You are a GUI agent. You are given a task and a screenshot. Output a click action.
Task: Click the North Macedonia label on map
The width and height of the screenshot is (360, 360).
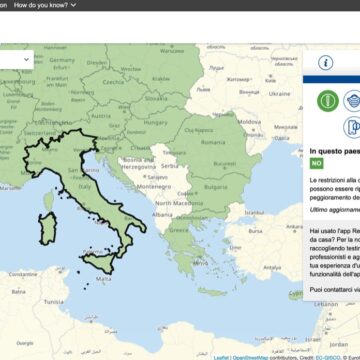[179, 203]
